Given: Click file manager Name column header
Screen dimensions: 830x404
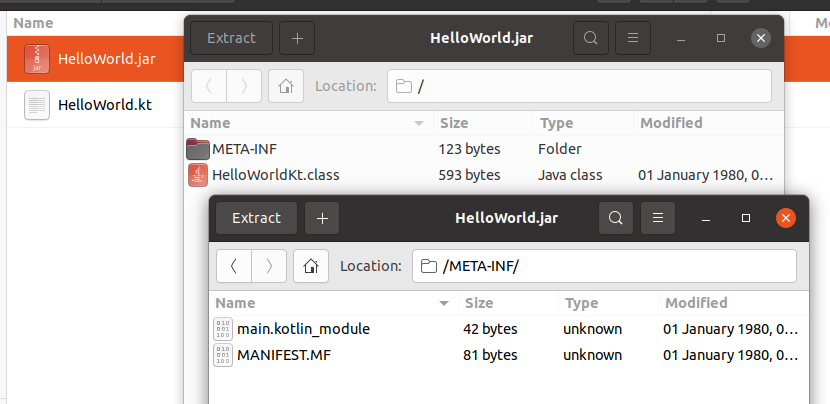Looking at the screenshot, I should click(33, 23).
